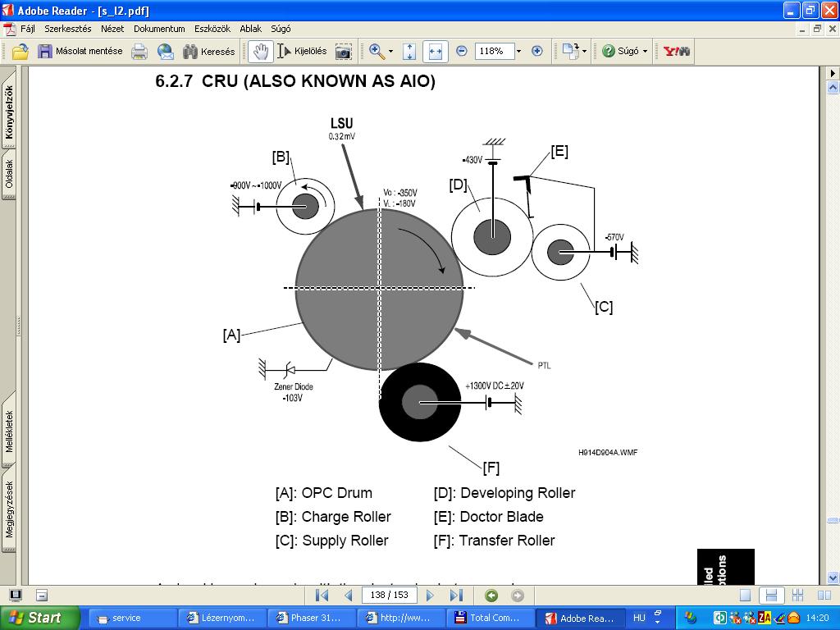Open the zoom percentage dropdown arrow
This screenshot has width=840, height=630.
click(518, 52)
